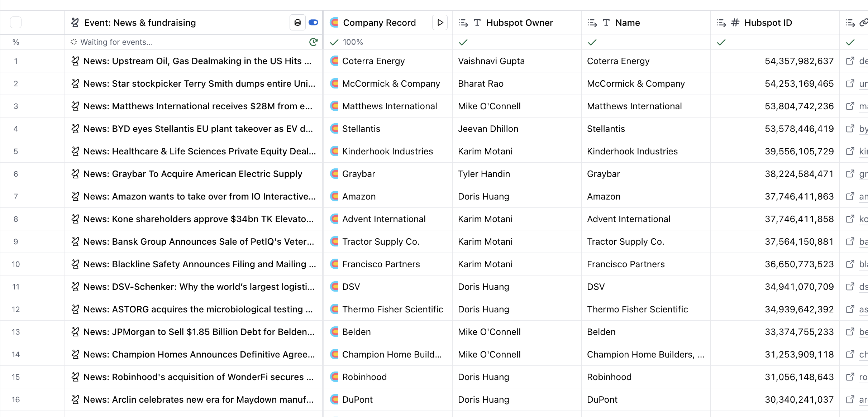The width and height of the screenshot is (868, 417).
Task: Open the database icon in Event column header
Action: (297, 23)
